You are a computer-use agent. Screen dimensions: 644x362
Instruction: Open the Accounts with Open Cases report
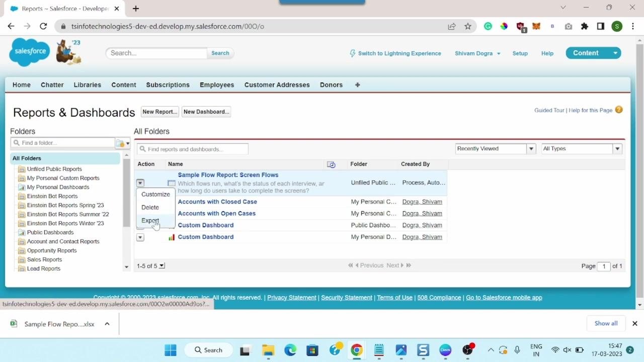(x=217, y=213)
